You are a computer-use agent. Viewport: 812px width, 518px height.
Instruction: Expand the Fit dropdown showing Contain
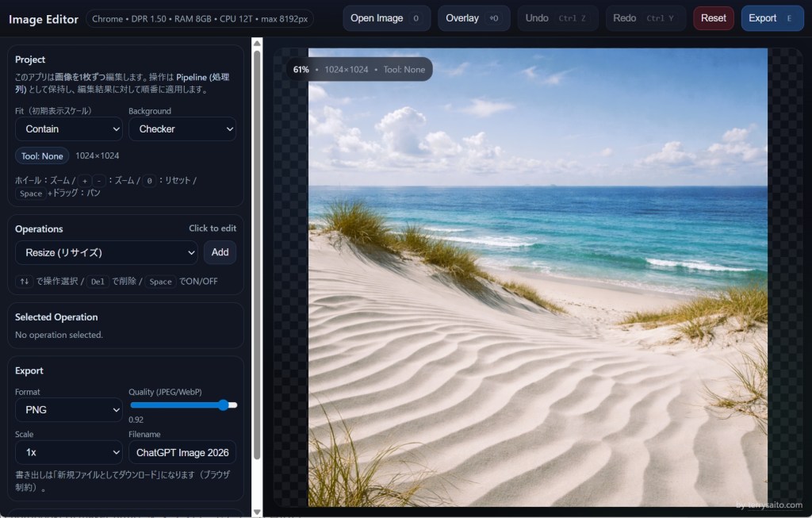[x=69, y=129]
